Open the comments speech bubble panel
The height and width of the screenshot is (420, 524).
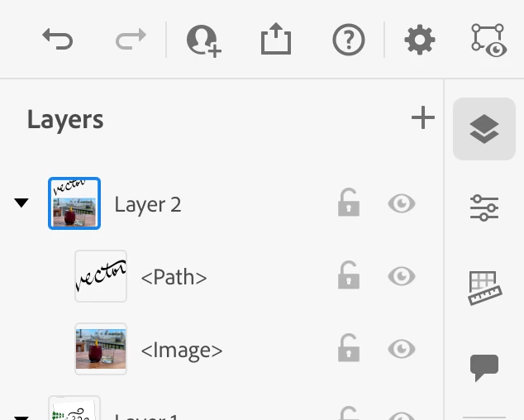pyautogui.click(x=484, y=367)
